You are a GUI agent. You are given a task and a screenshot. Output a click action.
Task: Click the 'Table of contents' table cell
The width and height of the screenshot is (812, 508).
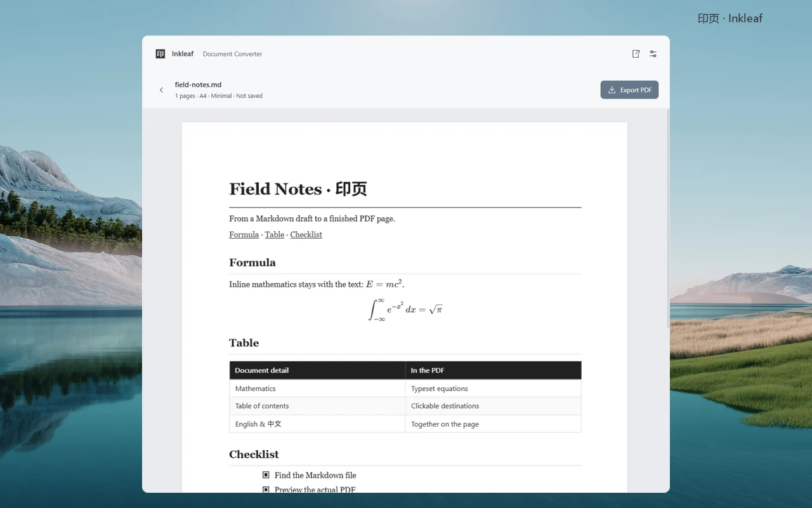point(317,406)
